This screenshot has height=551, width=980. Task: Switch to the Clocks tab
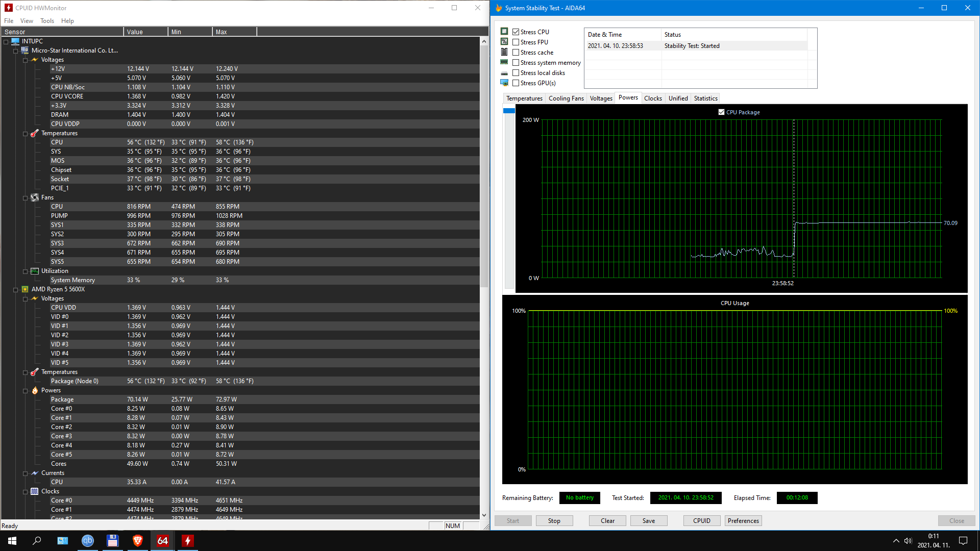[653, 98]
